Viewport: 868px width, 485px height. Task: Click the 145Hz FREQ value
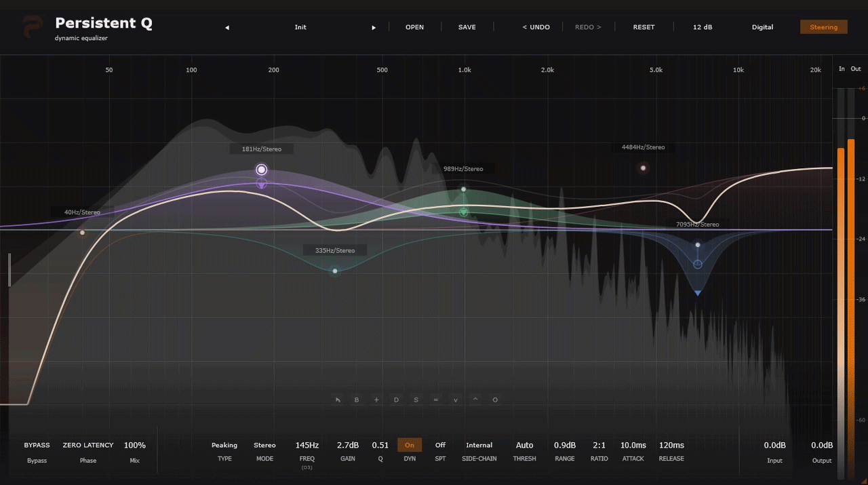point(307,445)
